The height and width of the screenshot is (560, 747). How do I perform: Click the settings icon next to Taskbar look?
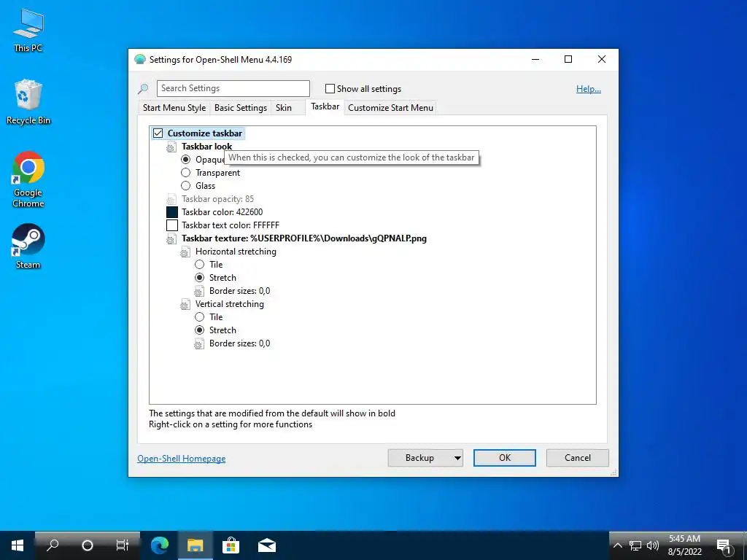point(171,147)
